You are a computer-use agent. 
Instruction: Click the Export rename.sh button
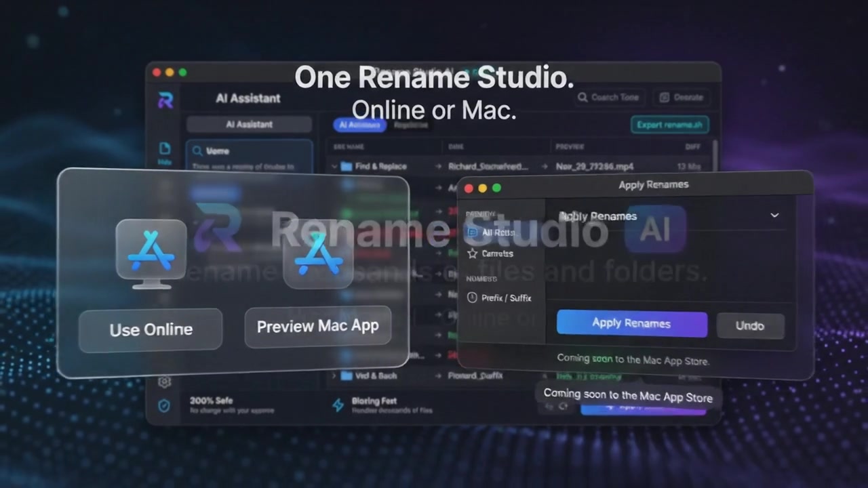(670, 125)
